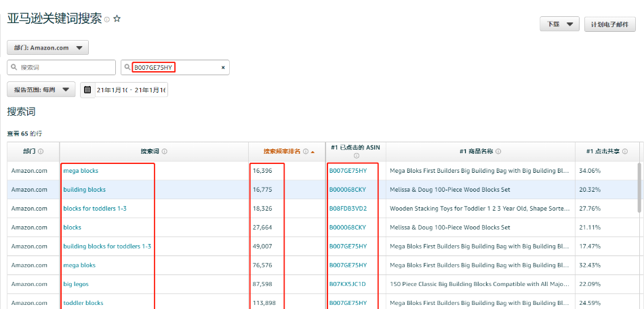Image resolution: width=644 pixels, height=309 pixels.
Task: Open the 'mega blocks' search term link
Action: [x=81, y=171]
